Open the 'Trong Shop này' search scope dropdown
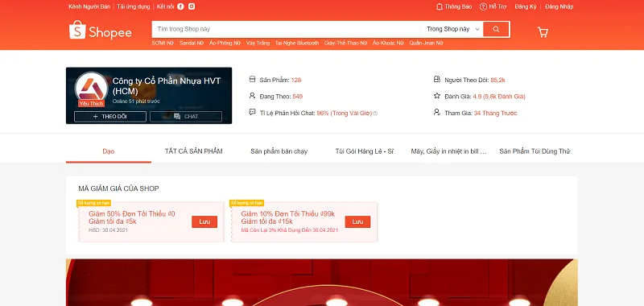This screenshot has width=644, height=306. (452, 29)
